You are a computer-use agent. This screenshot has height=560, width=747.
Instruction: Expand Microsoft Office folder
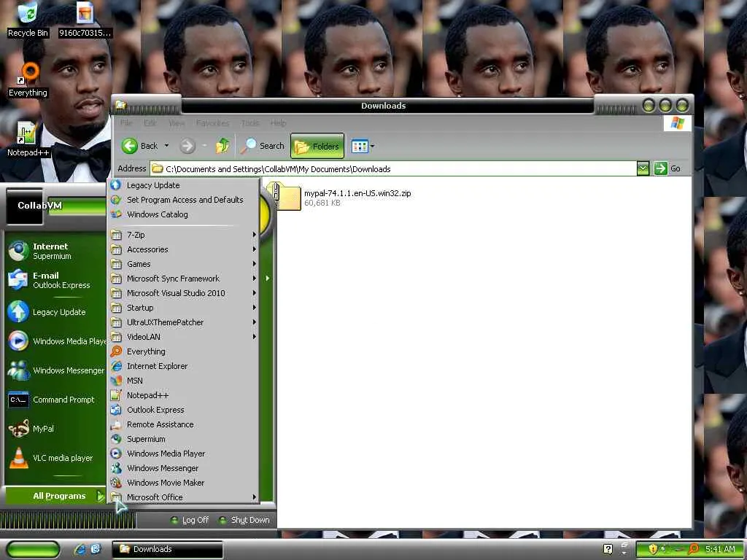[184, 497]
